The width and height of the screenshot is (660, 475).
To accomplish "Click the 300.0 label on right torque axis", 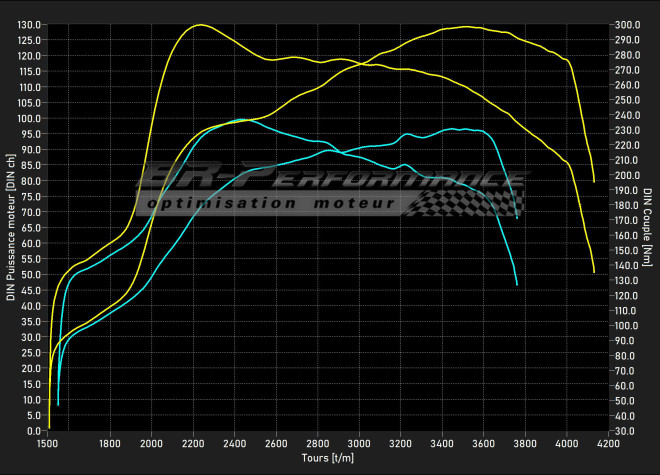I will 628,25.
